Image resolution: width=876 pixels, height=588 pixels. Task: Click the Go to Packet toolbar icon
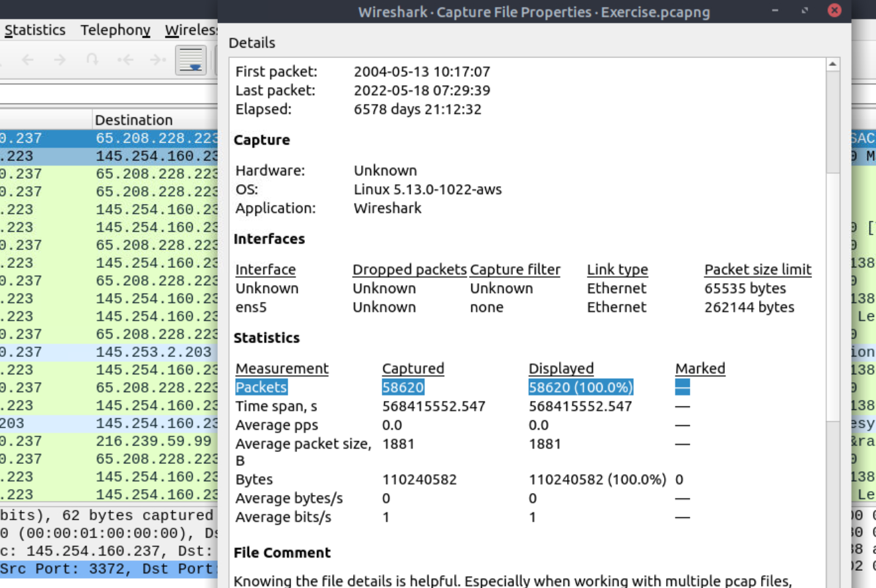pyautogui.click(x=92, y=60)
